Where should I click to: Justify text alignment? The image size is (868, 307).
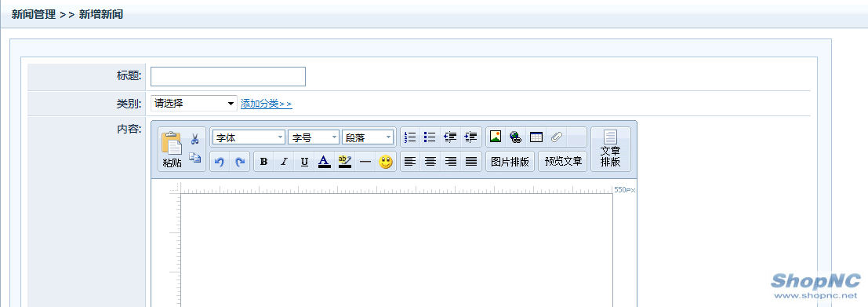(x=470, y=162)
